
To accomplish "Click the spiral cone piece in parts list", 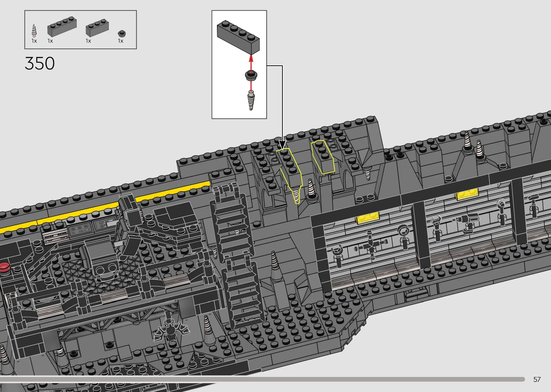I will click(34, 31).
